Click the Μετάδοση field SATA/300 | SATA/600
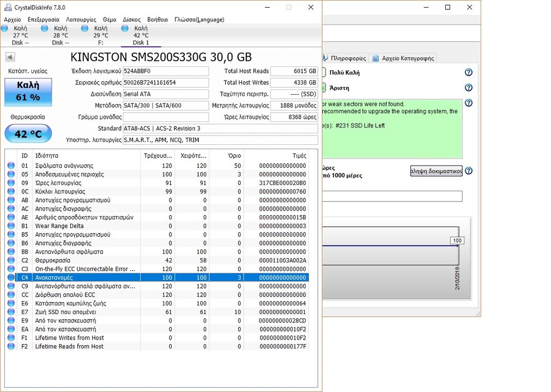The width and height of the screenshot is (551, 392). (x=166, y=105)
